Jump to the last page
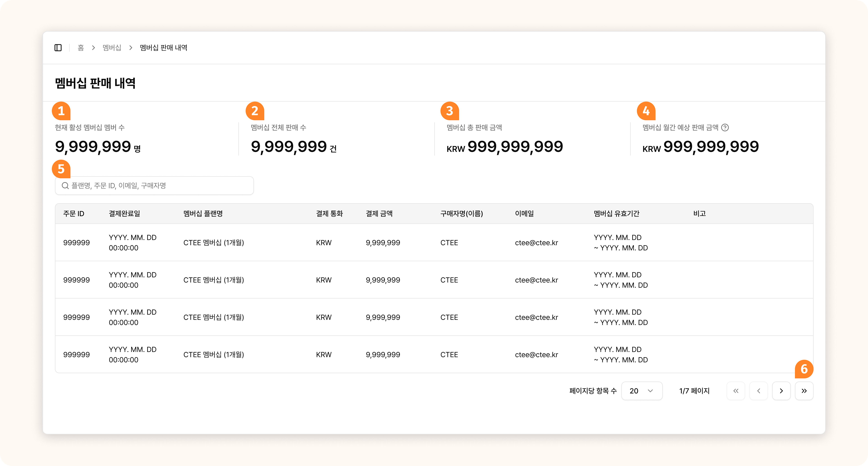Screen dimensions: 868x466 (x=804, y=391)
